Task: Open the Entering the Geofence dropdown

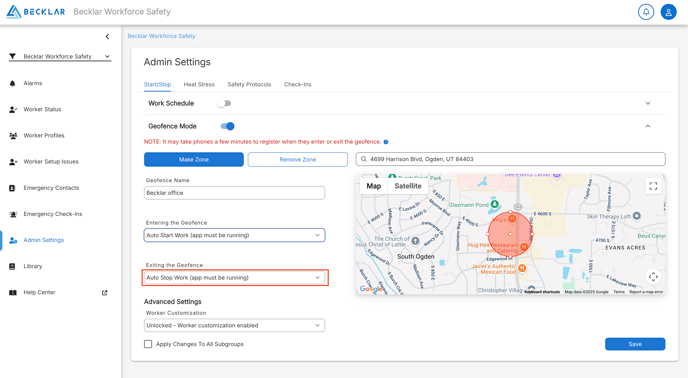Action: (x=234, y=235)
